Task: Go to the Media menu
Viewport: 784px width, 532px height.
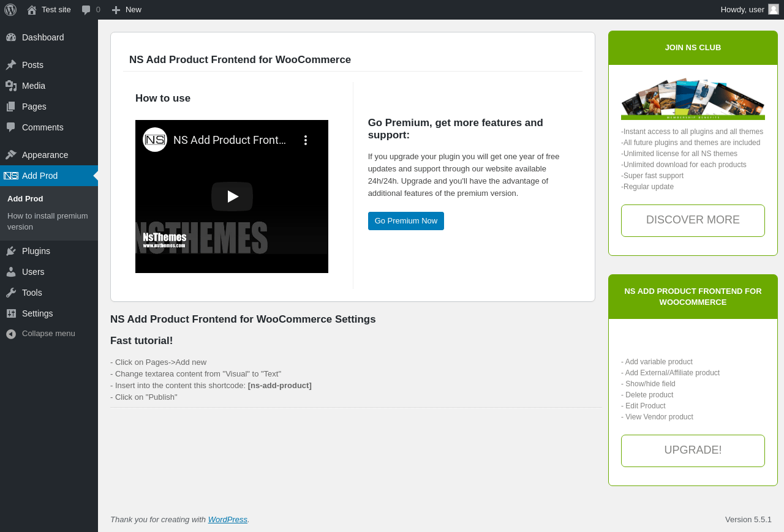Action: (x=49, y=86)
